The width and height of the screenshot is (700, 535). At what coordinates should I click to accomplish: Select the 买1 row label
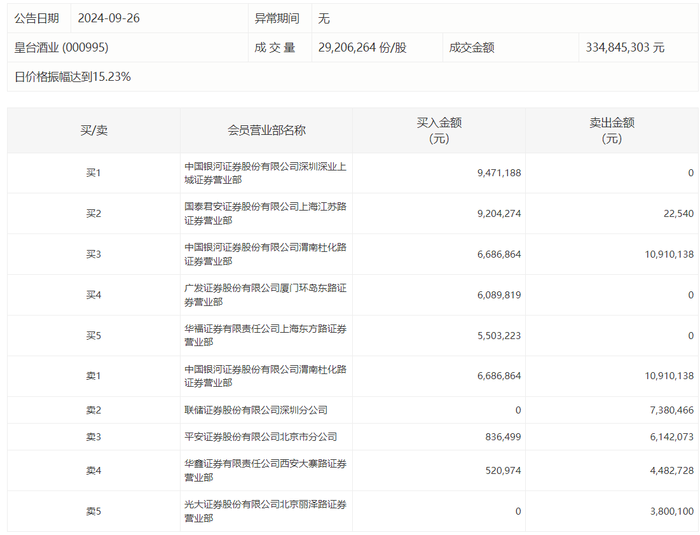click(x=94, y=173)
